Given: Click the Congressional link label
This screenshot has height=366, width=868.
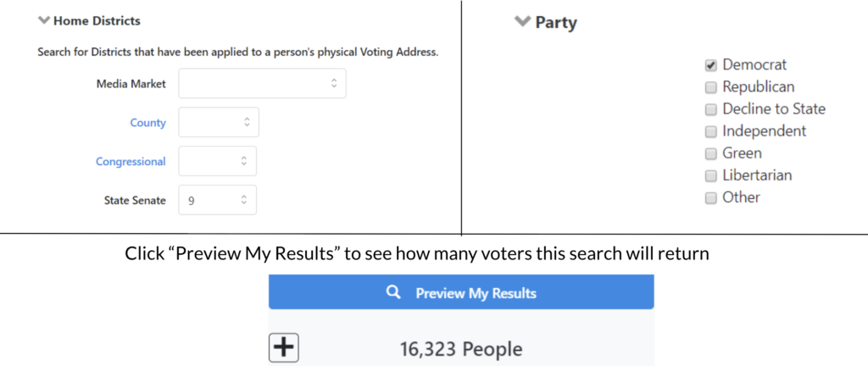Looking at the screenshot, I should point(131,162).
